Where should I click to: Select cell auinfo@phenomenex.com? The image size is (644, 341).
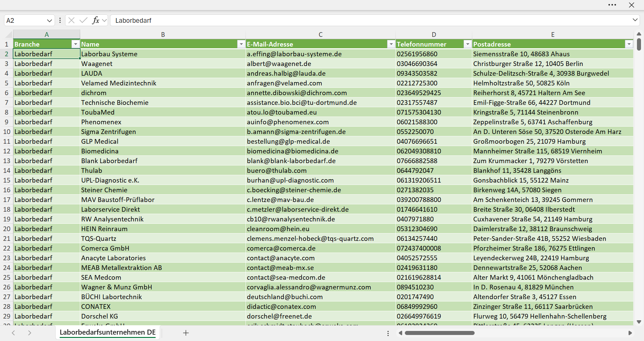click(x=321, y=122)
